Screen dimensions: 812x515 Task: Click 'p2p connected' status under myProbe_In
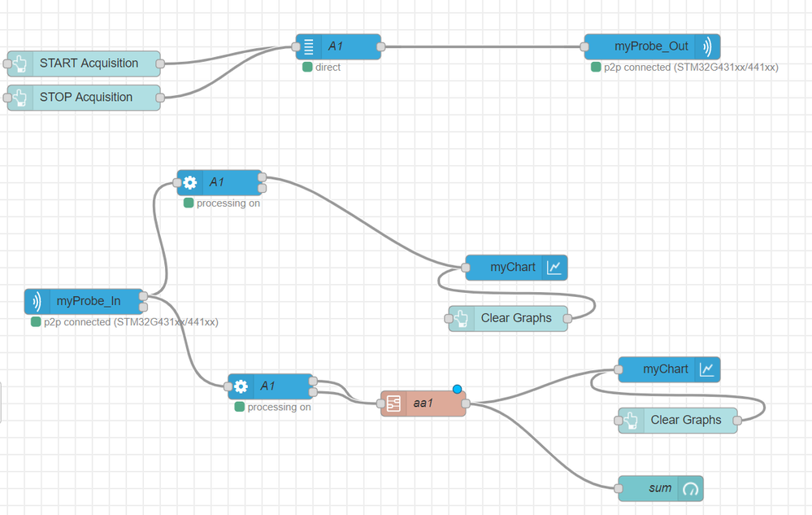pyautogui.click(x=131, y=322)
